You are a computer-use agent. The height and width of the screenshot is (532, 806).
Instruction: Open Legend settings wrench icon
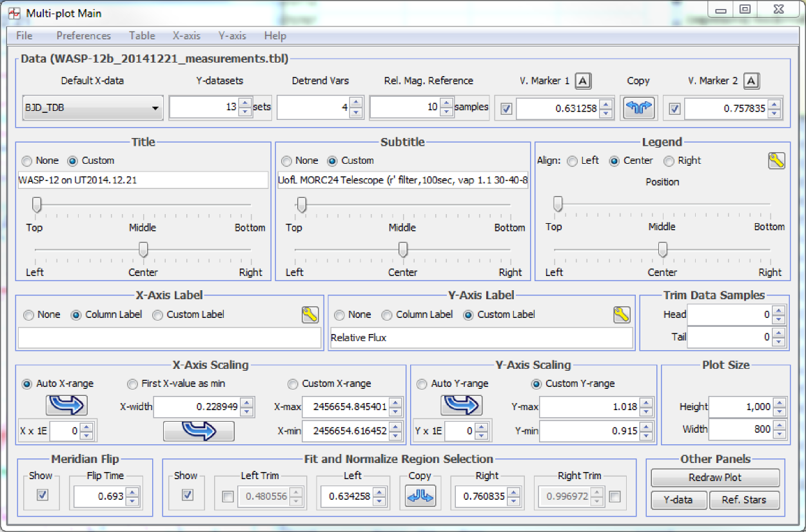tap(776, 161)
